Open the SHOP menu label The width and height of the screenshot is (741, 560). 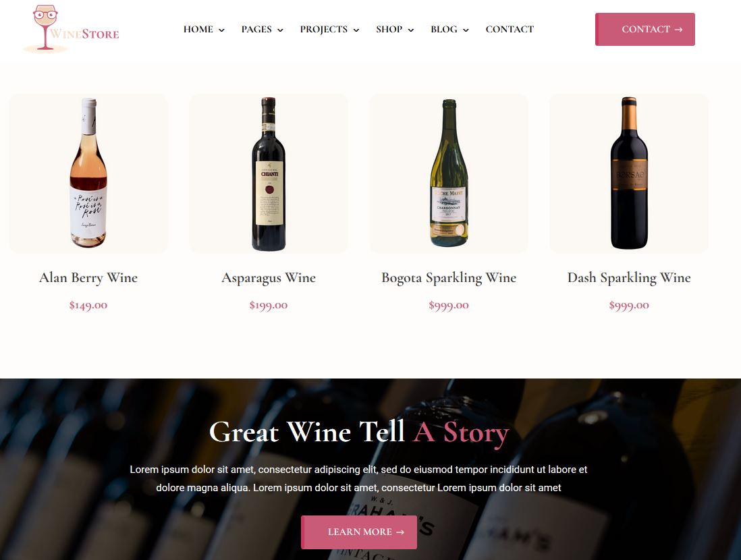389,29
